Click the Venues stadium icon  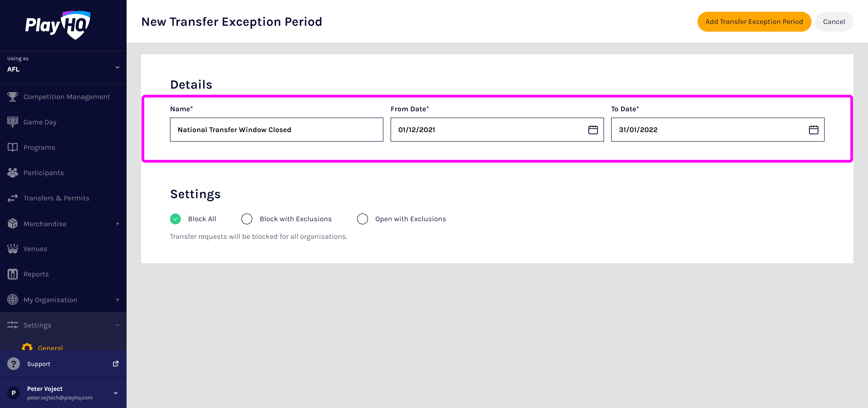[12, 249]
